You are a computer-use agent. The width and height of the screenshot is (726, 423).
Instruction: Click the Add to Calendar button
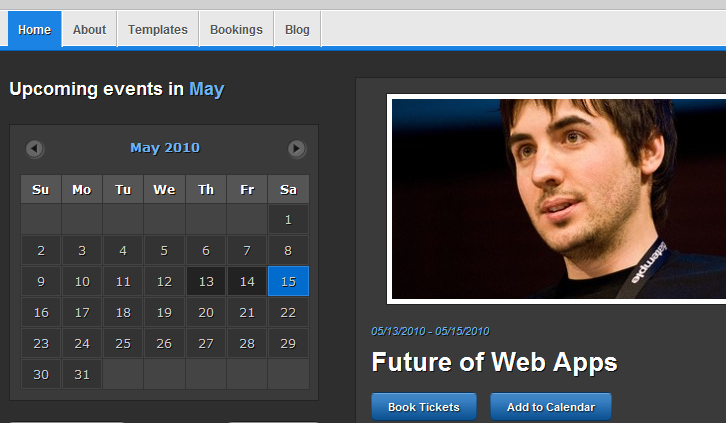tap(551, 407)
